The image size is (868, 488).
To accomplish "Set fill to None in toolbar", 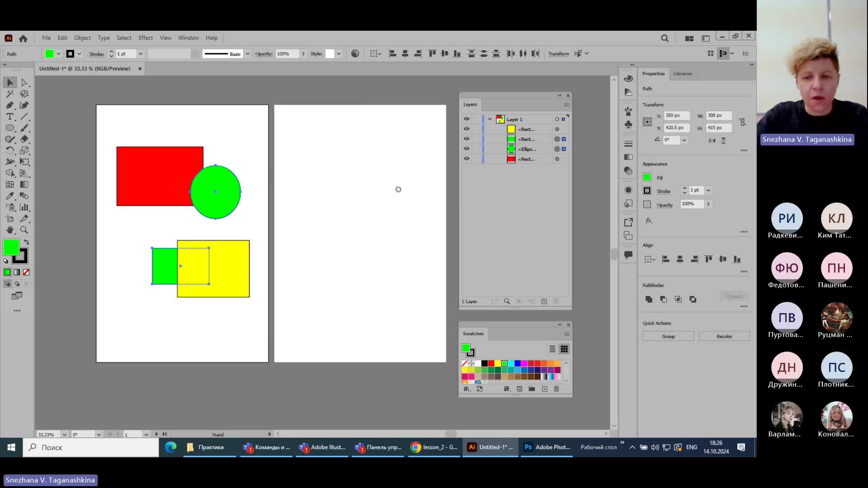I will [26, 272].
